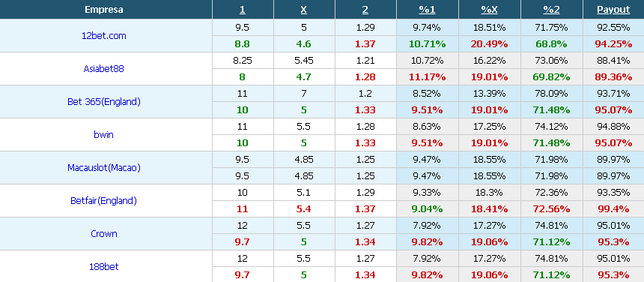
Task: Click Betfair's red 5.4 draw odds
Action: pos(304,208)
